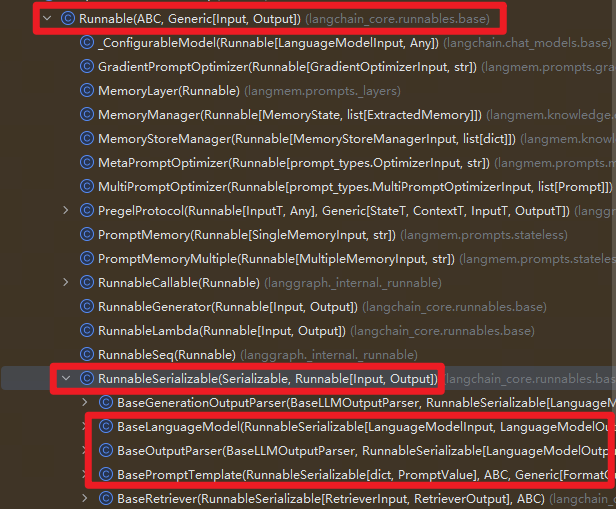616x509 pixels.
Task: Click the class icon beside RunnableSerializable
Action: (x=87, y=378)
